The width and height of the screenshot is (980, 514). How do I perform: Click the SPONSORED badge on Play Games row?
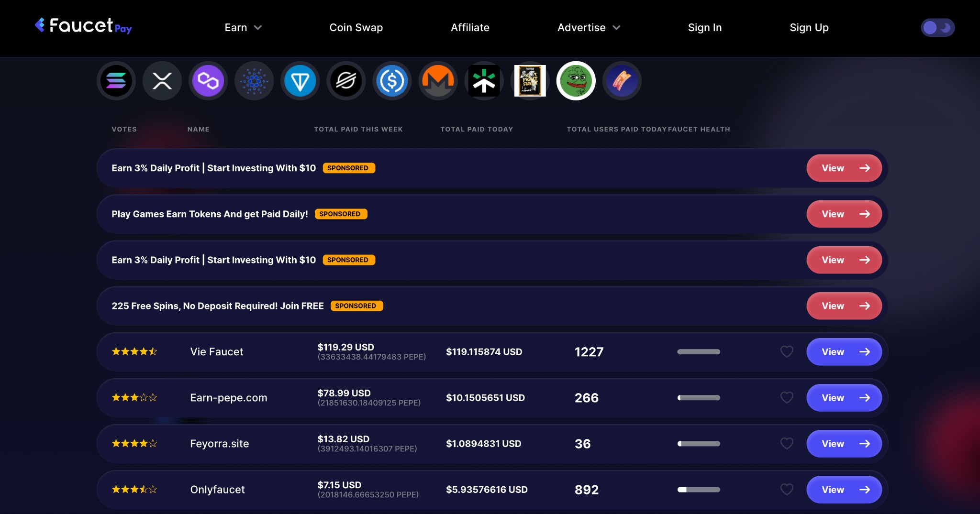point(341,214)
